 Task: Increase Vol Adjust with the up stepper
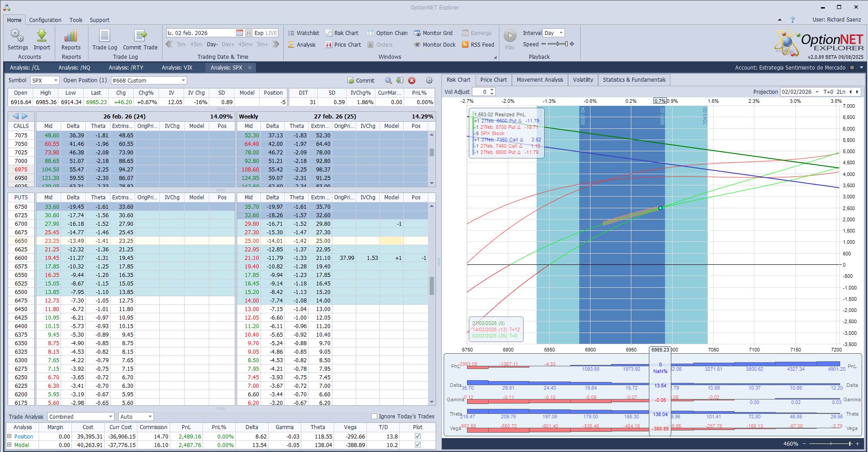coord(492,90)
